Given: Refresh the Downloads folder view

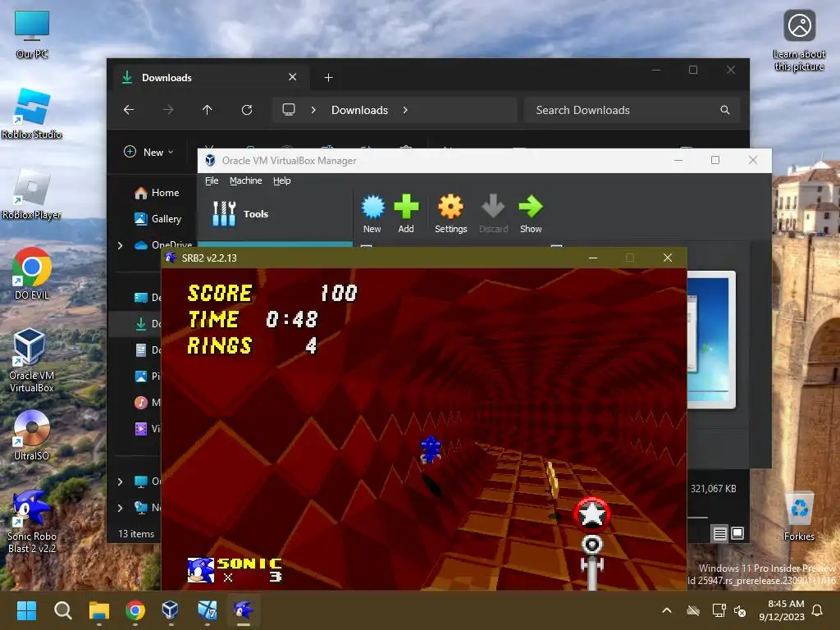Looking at the screenshot, I should click(246, 110).
